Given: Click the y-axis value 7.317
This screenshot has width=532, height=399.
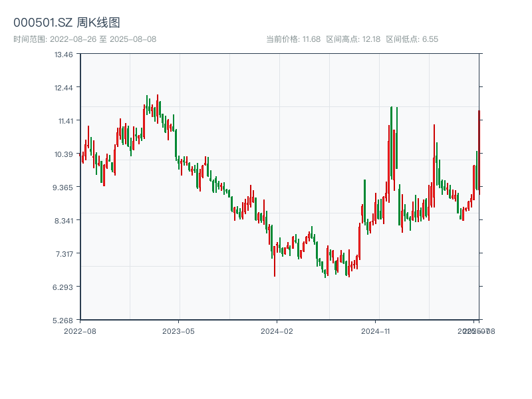Looking at the screenshot, I should 64,254.
